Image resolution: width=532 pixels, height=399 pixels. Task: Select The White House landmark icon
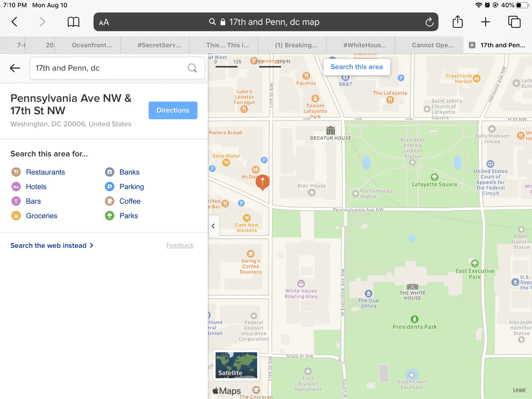pos(412,287)
